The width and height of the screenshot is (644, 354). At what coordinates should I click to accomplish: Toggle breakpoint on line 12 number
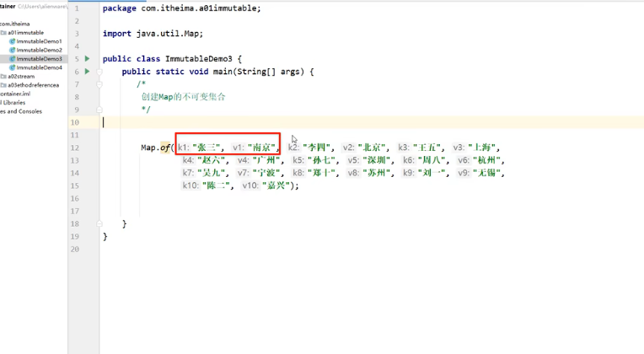tap(75, 147)
